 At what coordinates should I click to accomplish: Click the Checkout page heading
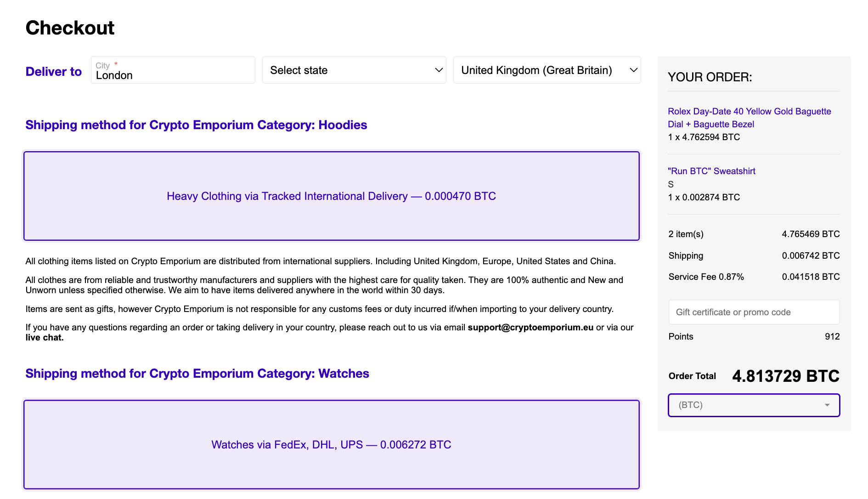[x=70, y=28]
